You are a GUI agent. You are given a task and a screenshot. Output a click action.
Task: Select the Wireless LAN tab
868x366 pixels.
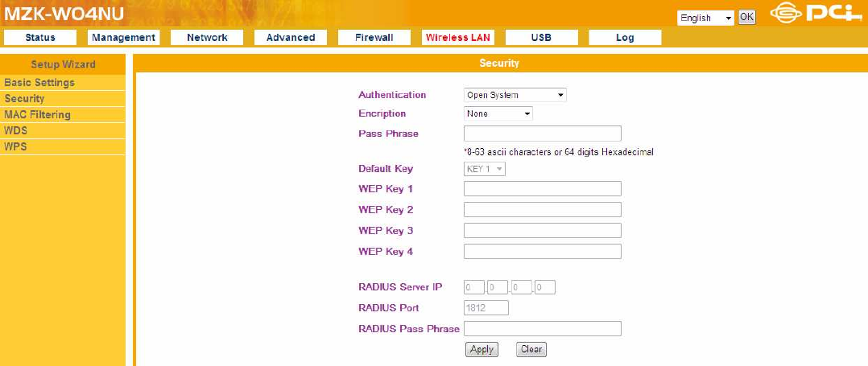tap(458, 38)
